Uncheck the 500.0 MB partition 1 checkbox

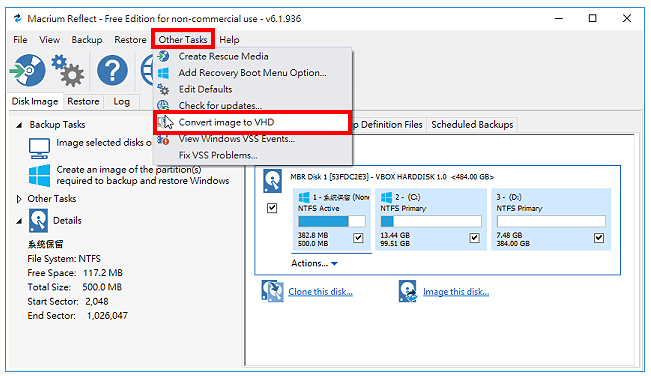click(358, 238)
